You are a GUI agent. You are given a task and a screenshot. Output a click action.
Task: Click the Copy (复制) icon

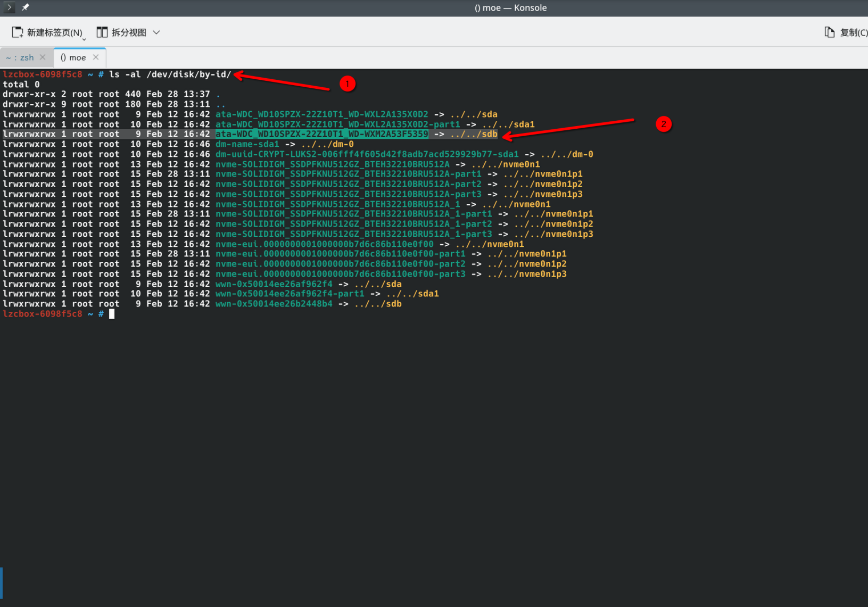click(829, 32)
